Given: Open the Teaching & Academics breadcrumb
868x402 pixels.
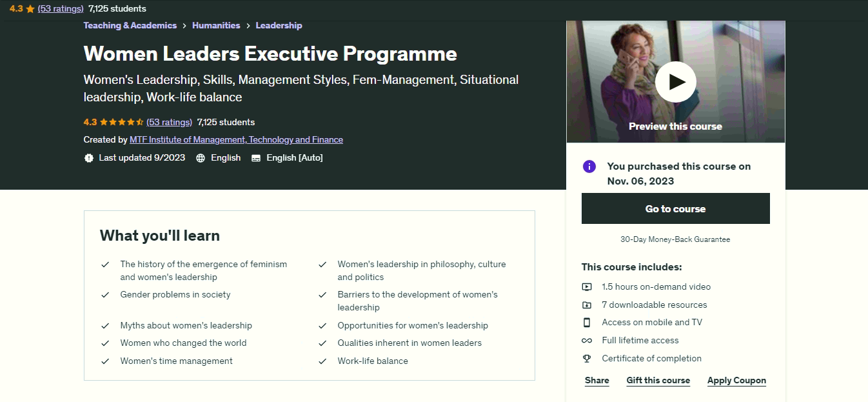Looking at the screenshot, I should pos(130,26).
